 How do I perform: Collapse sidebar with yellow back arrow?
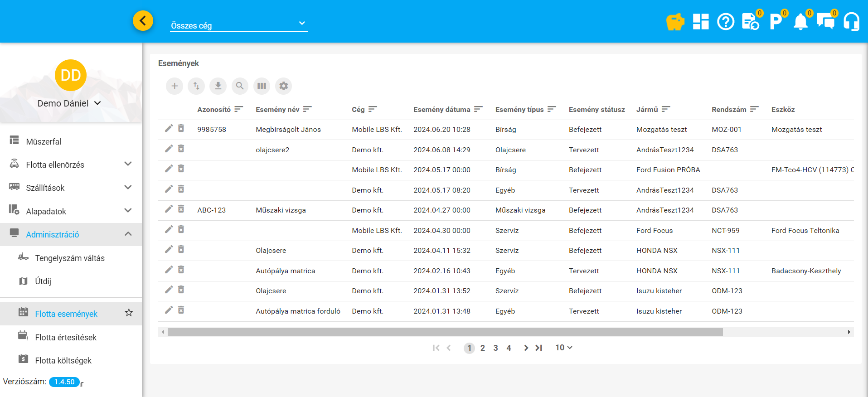(143, 21)
